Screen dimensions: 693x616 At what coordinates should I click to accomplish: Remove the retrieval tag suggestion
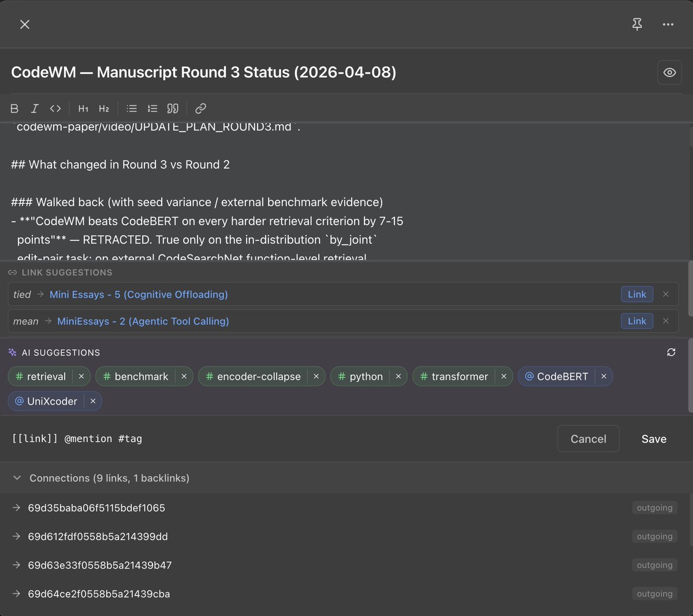(x=81, y=376)
